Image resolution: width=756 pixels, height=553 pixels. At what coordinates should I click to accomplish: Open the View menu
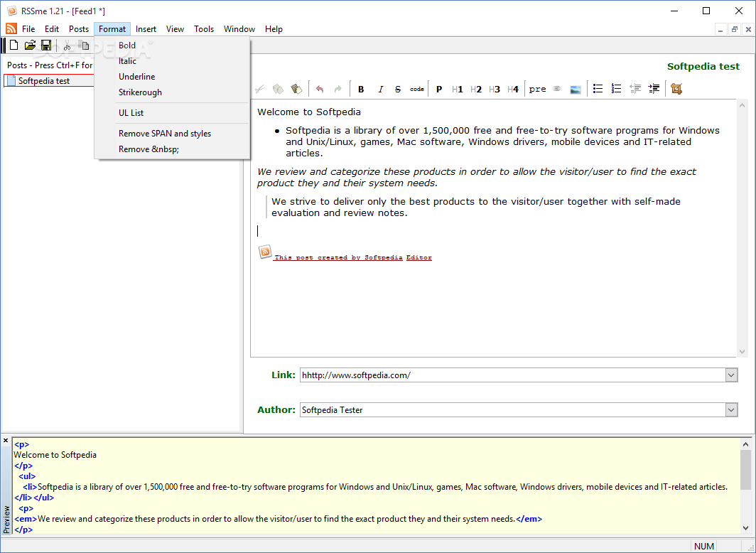[x=175, y=29]
